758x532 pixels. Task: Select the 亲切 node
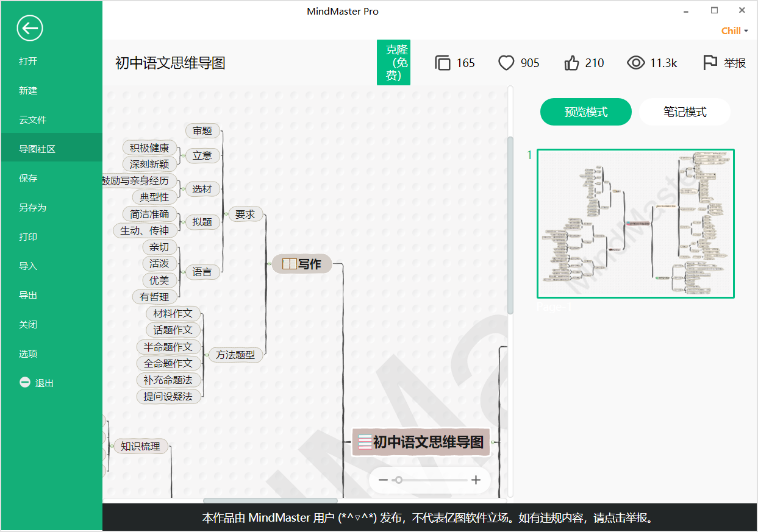159,247
